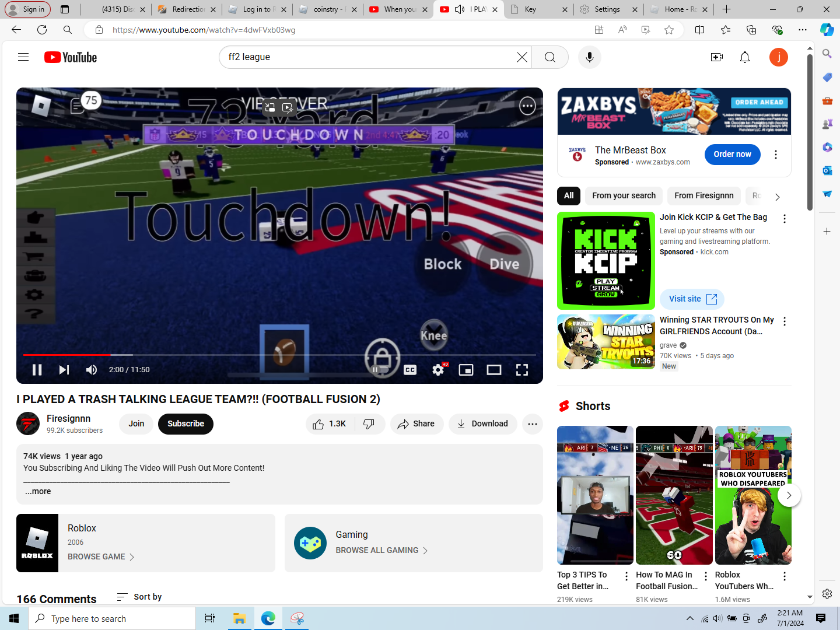
Task: Switch to the Settings tab
Action: click(608, 9)
